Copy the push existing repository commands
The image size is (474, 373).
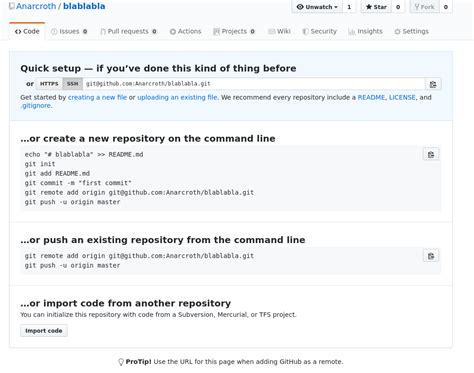click(x=431, y=256)
